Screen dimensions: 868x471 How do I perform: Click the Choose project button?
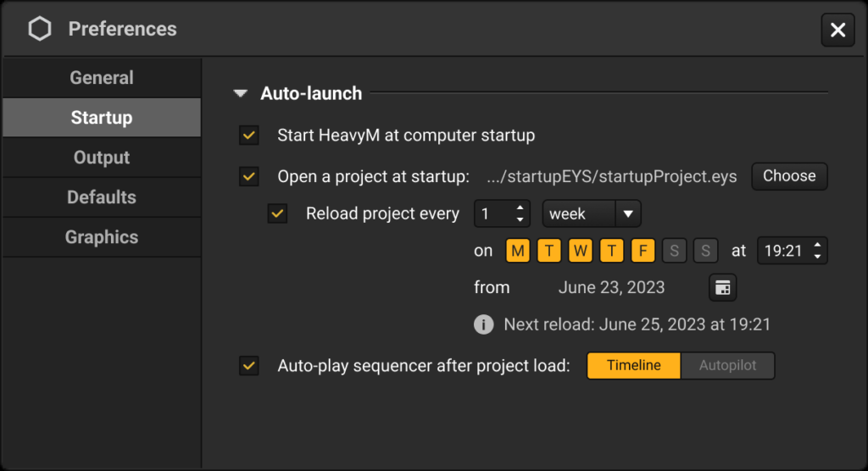(x=789, y=176)
